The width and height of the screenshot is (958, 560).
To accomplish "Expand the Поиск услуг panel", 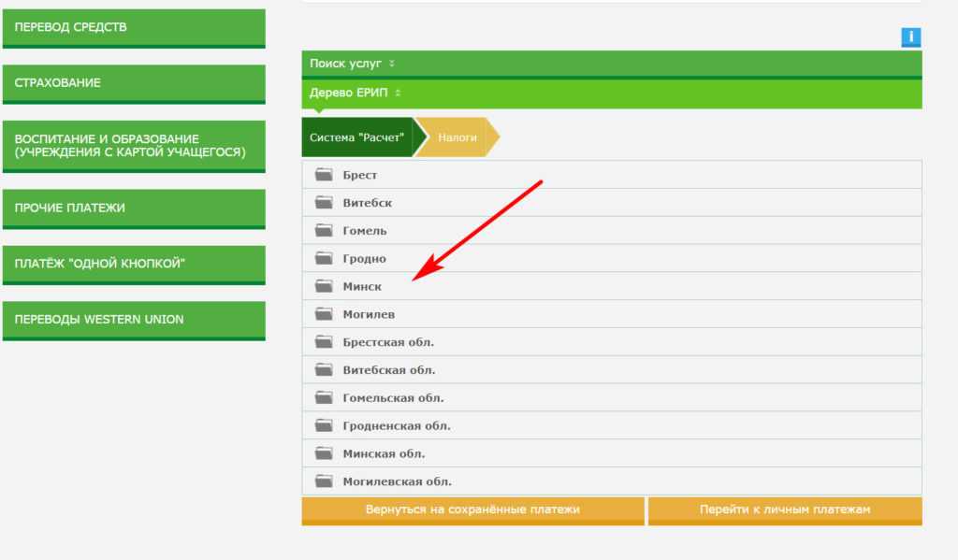I will click(x=352, y=64).
